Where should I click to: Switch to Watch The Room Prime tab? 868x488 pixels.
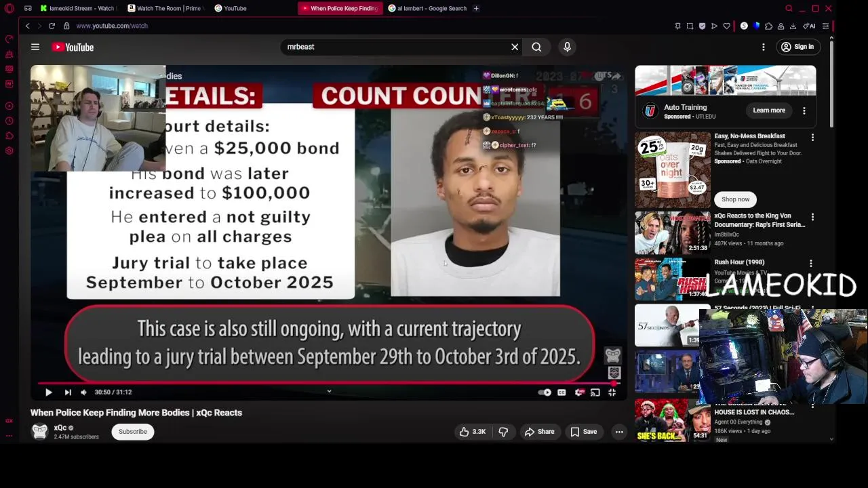pyautogui.click(x=165, y=8)
